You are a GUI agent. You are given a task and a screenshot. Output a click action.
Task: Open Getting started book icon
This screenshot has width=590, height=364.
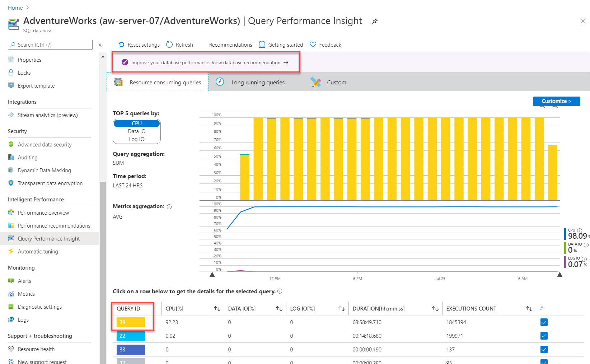[262, 45]
